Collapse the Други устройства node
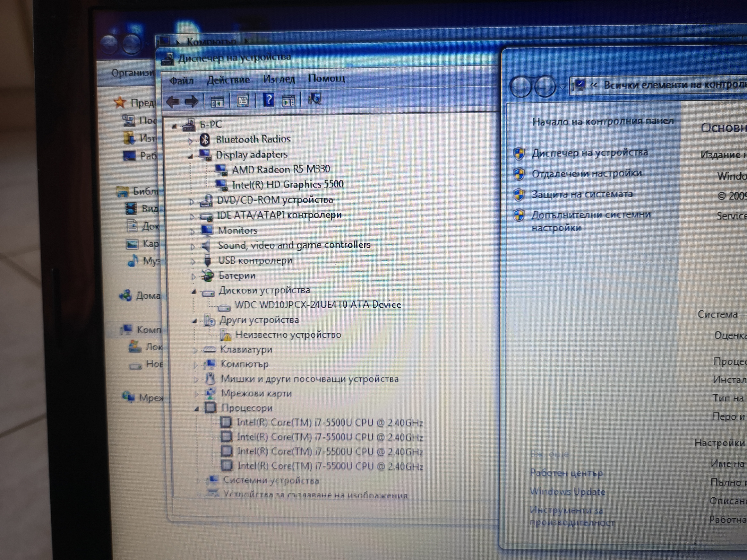747x560 pixels. tap(195, 321)
